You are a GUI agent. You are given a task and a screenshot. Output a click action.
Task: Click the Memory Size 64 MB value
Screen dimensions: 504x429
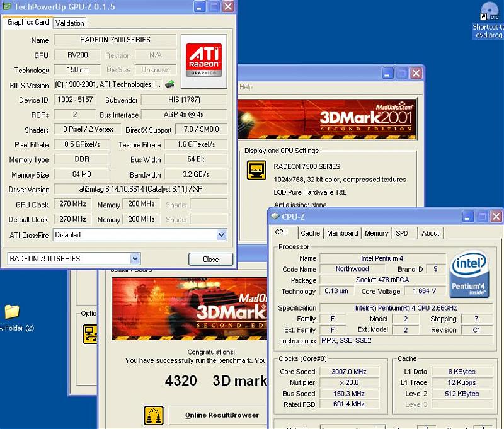[82, 174]
